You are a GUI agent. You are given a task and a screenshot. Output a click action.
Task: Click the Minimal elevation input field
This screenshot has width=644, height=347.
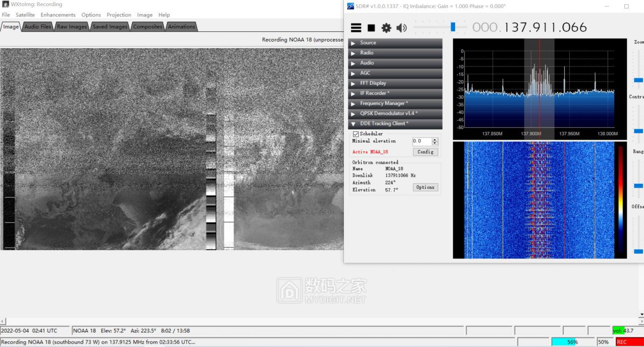pyautogui.click(x=422, y=141)
